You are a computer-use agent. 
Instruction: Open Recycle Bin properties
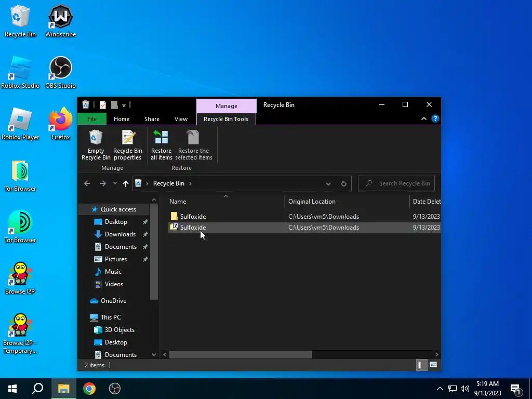click(x=128, y=145)
